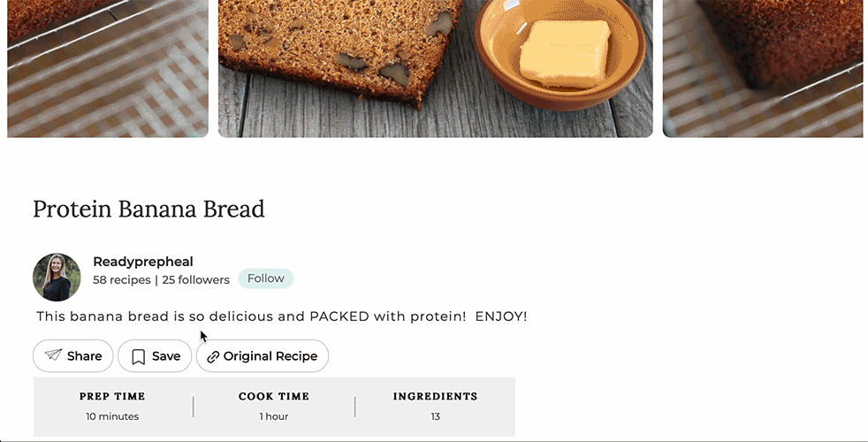Click the Cook Time 1 hour block
Image resolution: width=868 pixels, height=442 pixels.
[x=274, y=407]
